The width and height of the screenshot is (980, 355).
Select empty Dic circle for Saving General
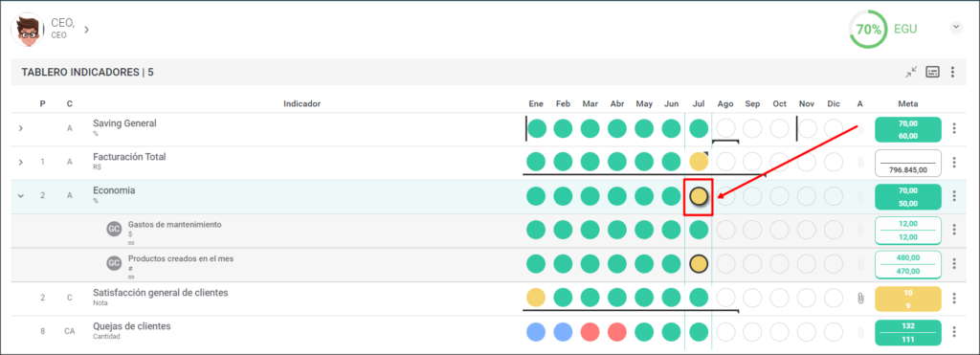(x=834, y=129)
